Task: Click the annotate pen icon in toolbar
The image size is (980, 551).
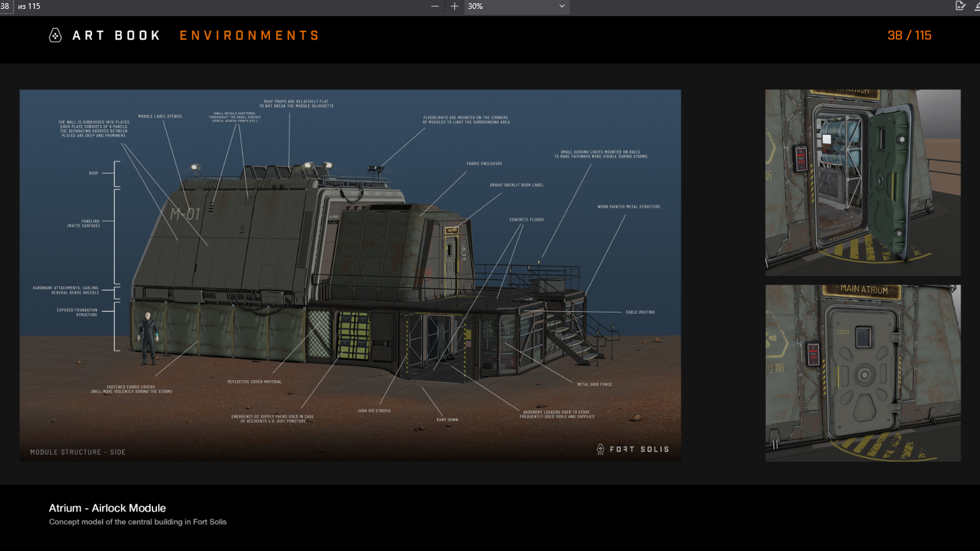Action: 960,6
